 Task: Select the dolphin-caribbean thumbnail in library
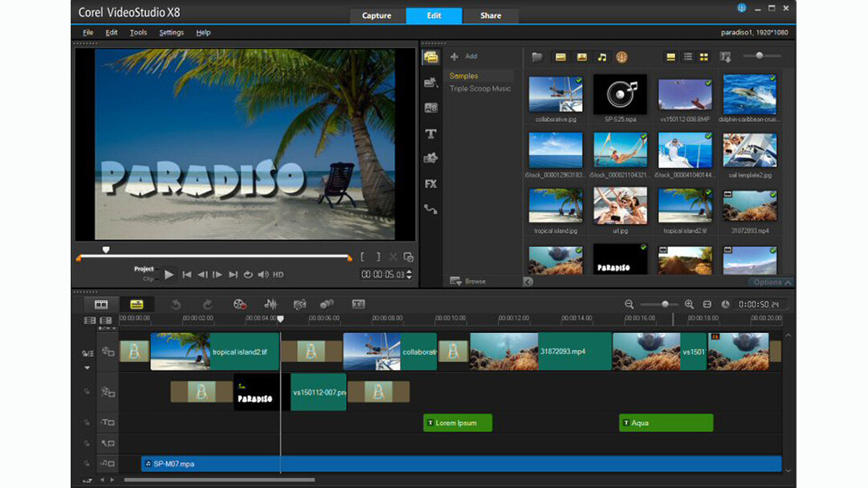coord(749,95)
